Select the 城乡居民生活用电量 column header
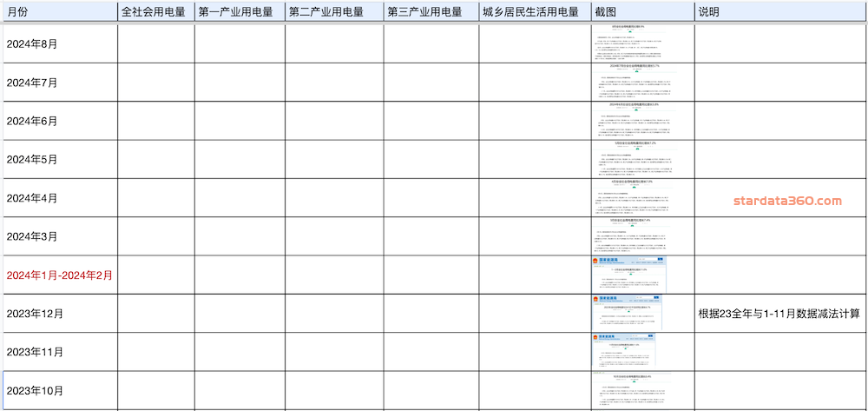868x411 pixels. (x=536, y=11)
